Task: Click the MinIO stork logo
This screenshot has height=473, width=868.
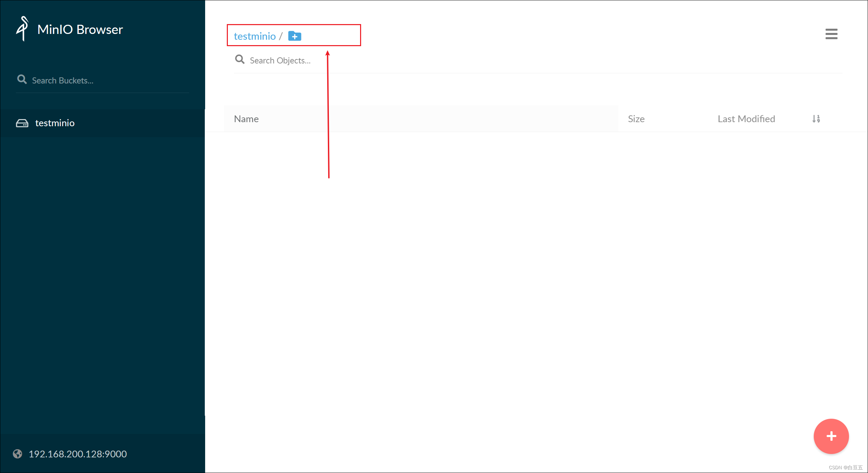Action: click(x=23, y=29)
